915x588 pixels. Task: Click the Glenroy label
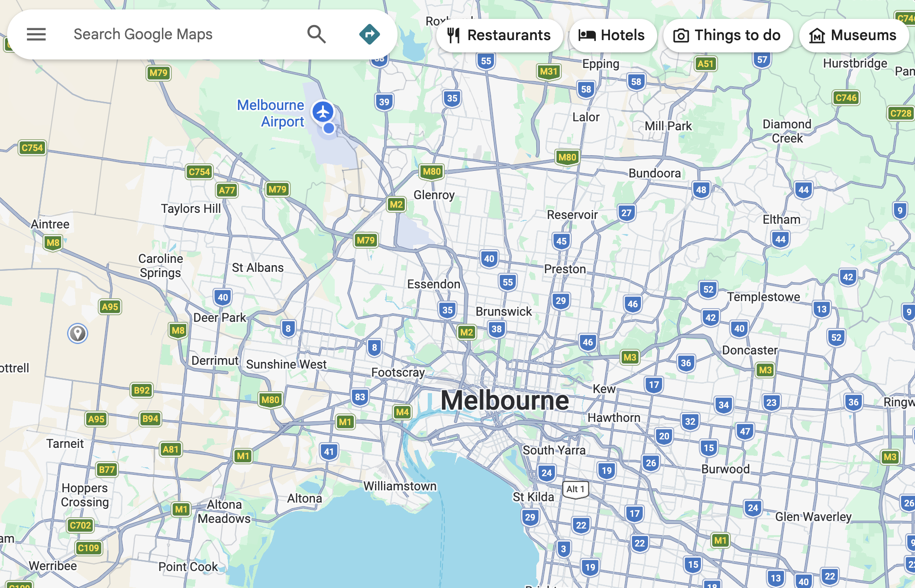click(434, 195)
